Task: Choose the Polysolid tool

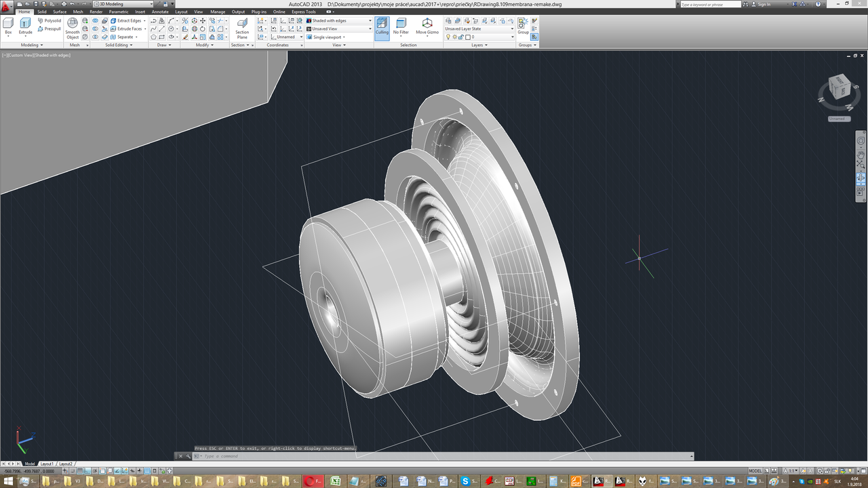Action: pyautogui.click(x=50, y=21)
